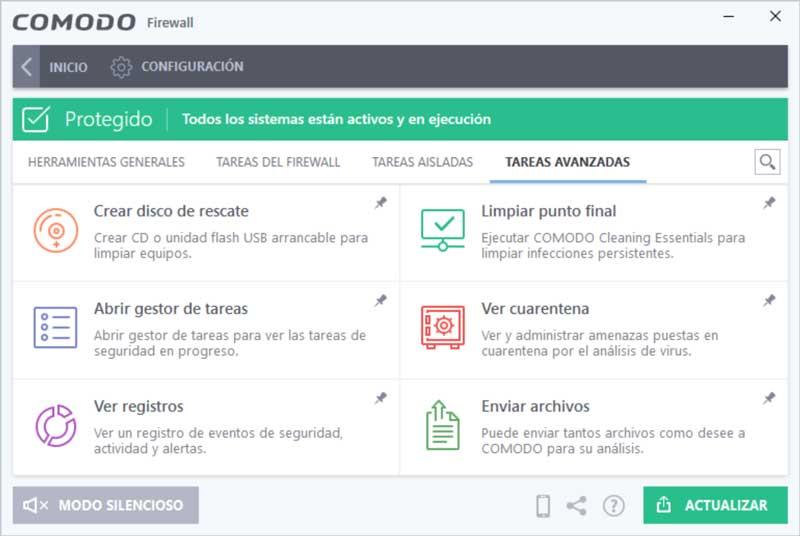Click the mobile phone icon
Image resolution: width=800 pixels, height=536 pixels.
(543, 506)
